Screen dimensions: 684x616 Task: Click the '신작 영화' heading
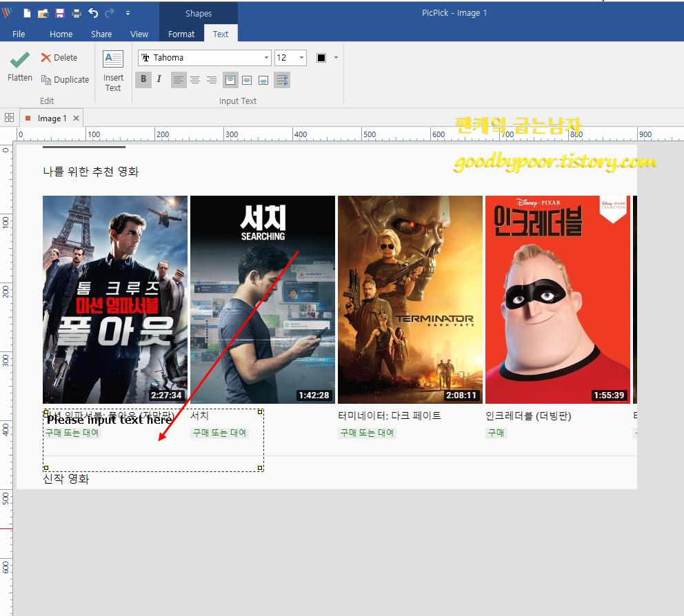66,479
